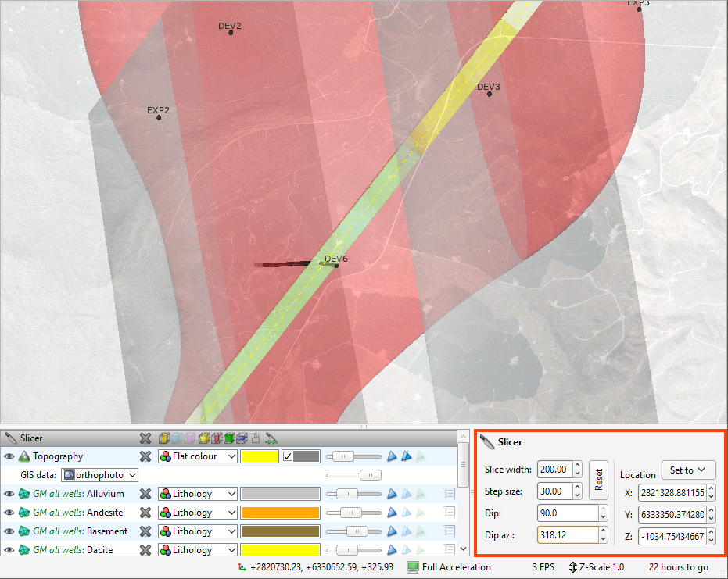The image size is (728, 579).
Task: Click the orange Andesite colour swatch
Action: click(x=280, y=513)
